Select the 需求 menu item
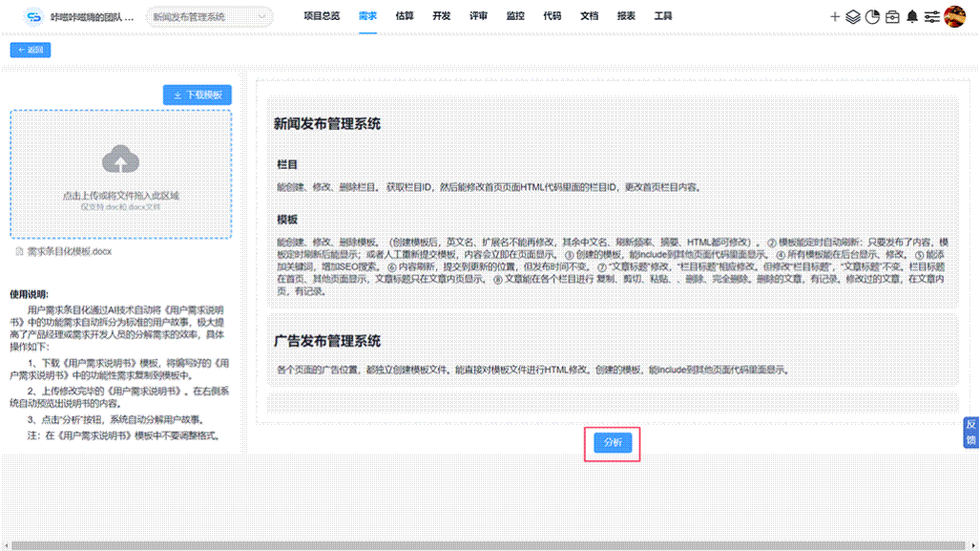 coord(367,16)
